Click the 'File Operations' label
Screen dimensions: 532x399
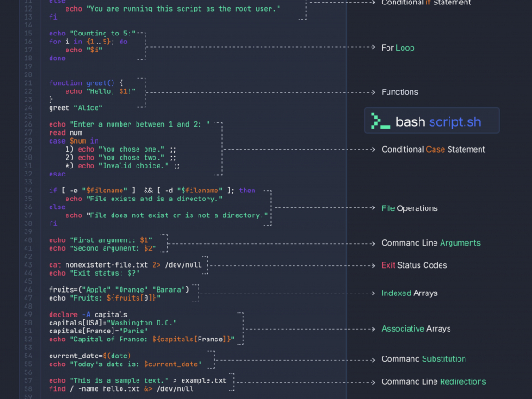[x=410, y=208]
